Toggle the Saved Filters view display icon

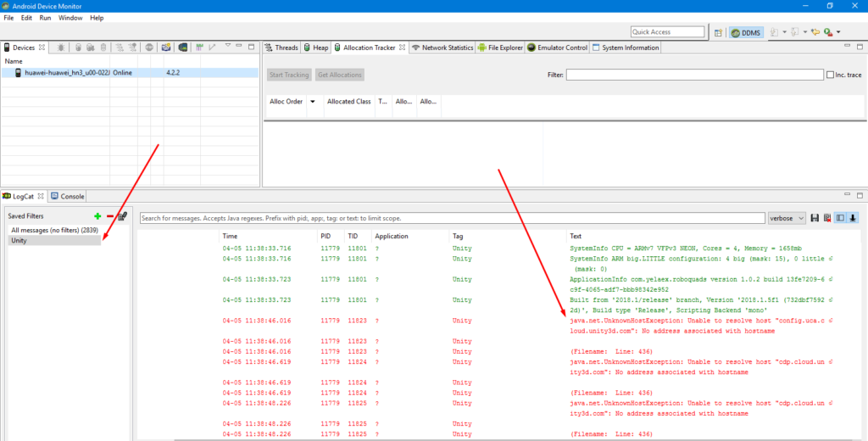point(840,218)
